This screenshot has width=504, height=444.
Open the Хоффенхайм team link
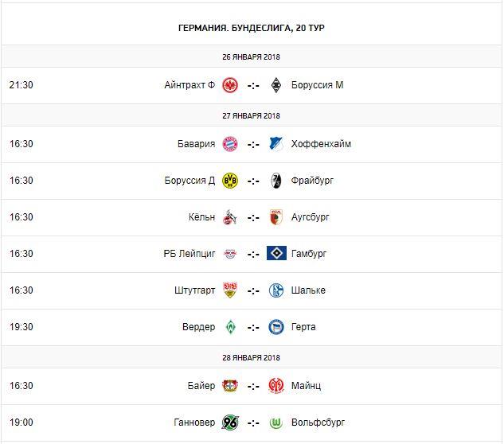[322, 144]
